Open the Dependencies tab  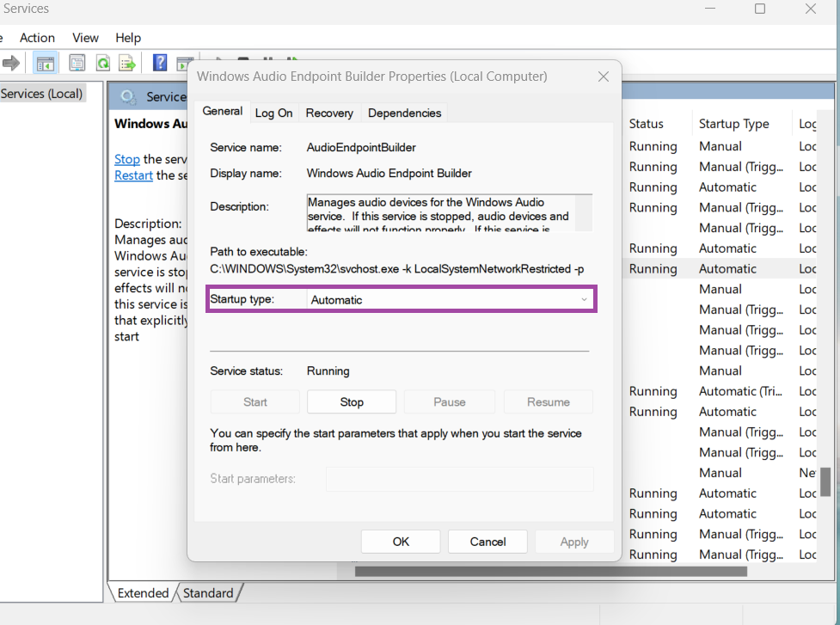pos(404,113)
